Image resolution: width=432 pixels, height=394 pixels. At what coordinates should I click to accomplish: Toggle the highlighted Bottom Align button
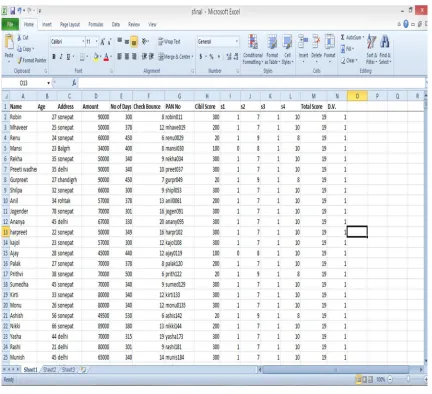click(x=134, y=41)
